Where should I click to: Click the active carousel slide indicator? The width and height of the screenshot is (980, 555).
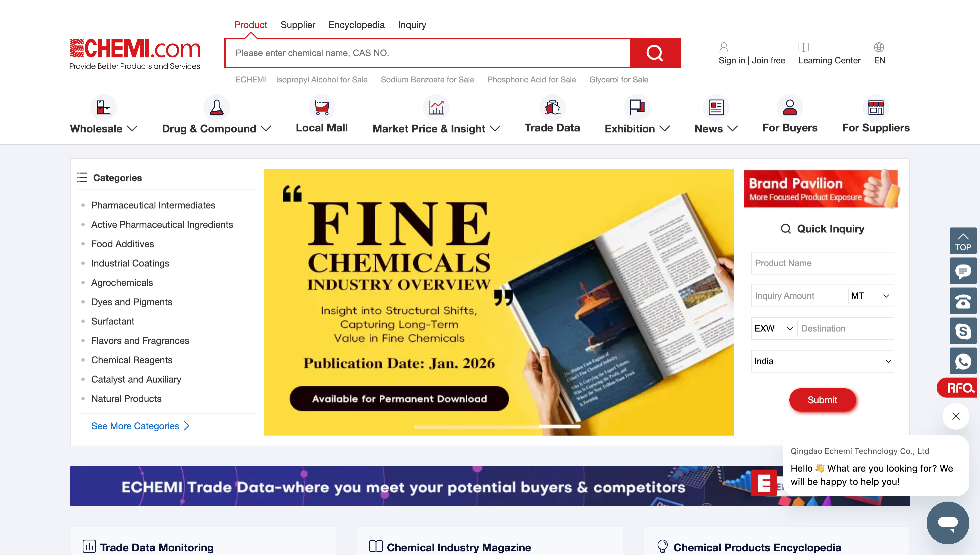[560, 427]
